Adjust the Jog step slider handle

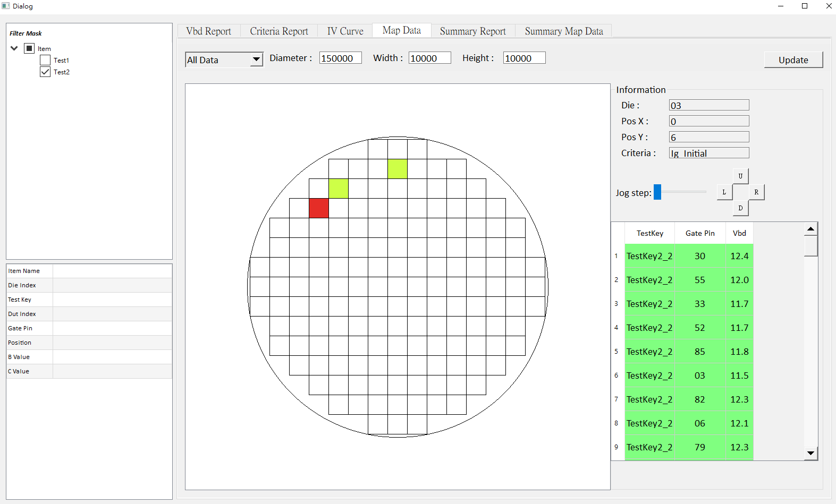click(657, 192)
